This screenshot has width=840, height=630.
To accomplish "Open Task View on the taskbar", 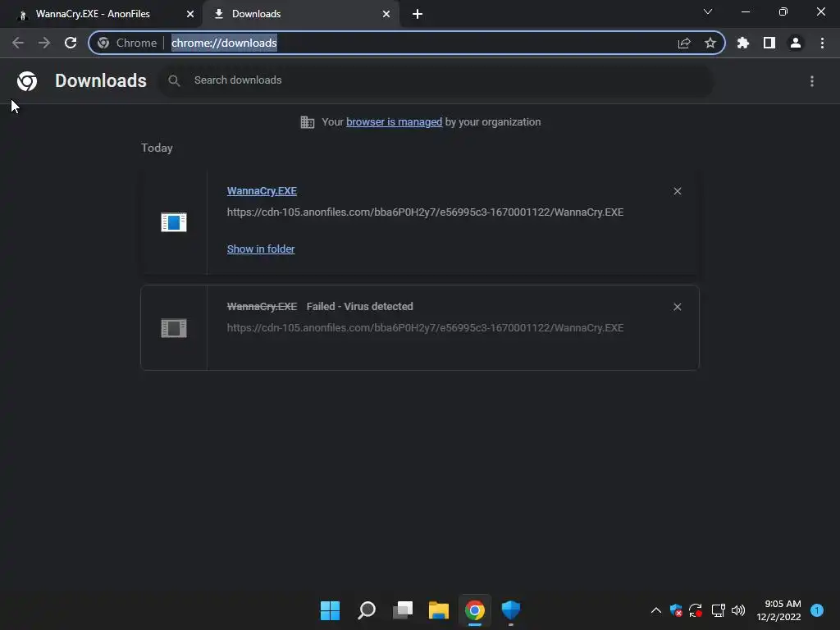I will tap(403, 610).
